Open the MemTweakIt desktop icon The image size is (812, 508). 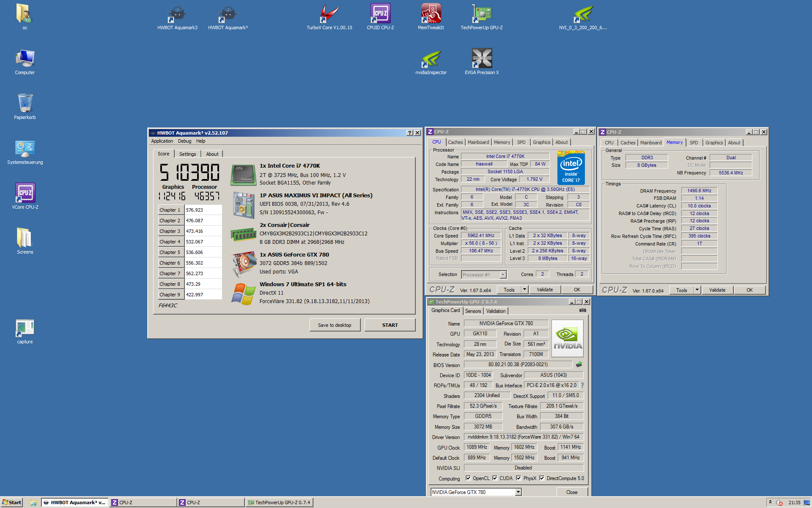click(x=431, y=17)
